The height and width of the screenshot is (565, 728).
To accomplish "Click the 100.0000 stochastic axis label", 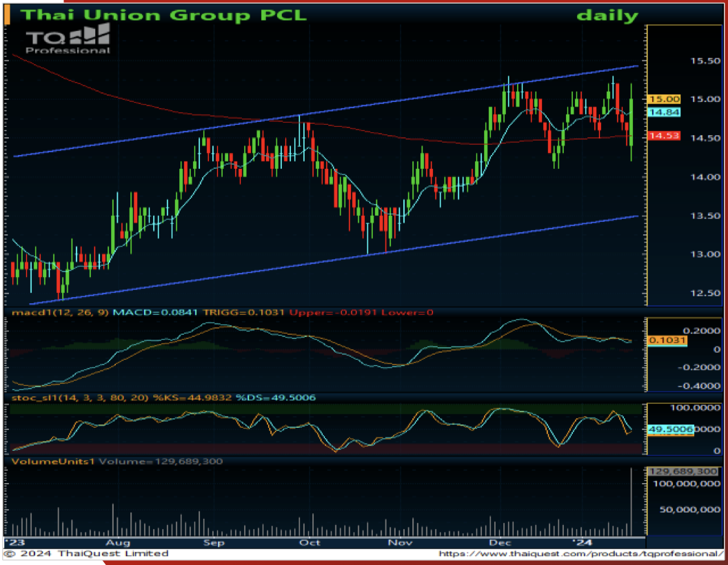I will (x=695, y=408).
